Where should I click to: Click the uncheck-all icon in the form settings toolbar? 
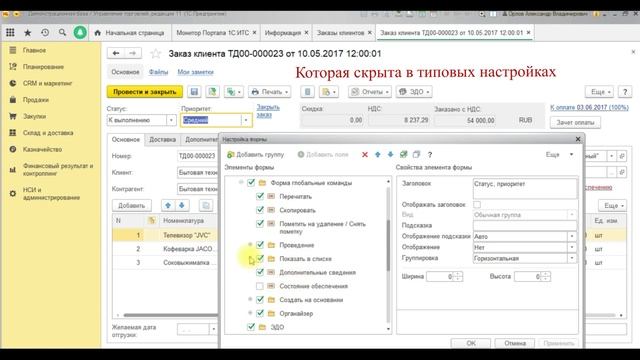click(416, 154)
